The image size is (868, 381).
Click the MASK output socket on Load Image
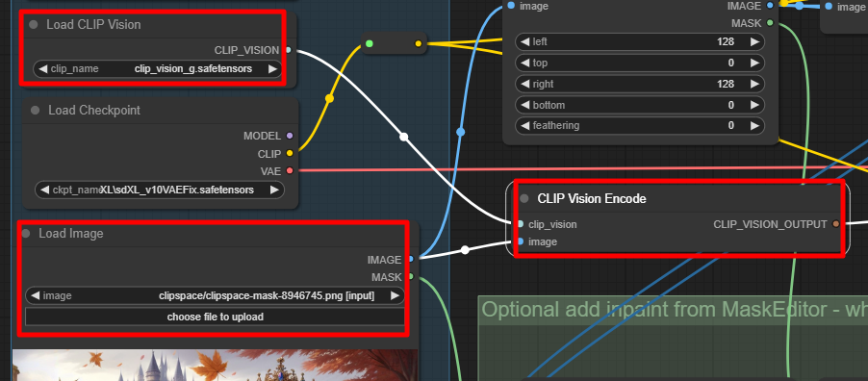(x=411, y=276)
